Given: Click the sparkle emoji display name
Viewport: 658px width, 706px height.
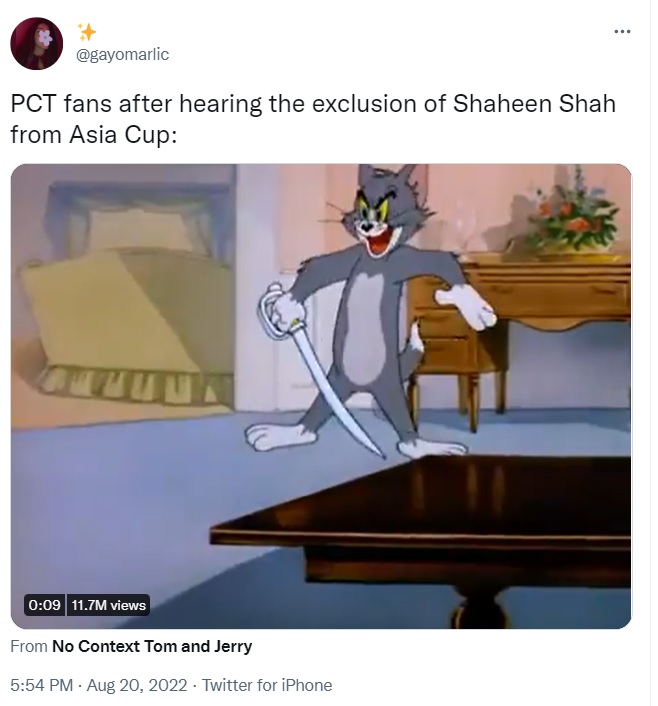Looking at the screenshot, I should tap(87, 32).
